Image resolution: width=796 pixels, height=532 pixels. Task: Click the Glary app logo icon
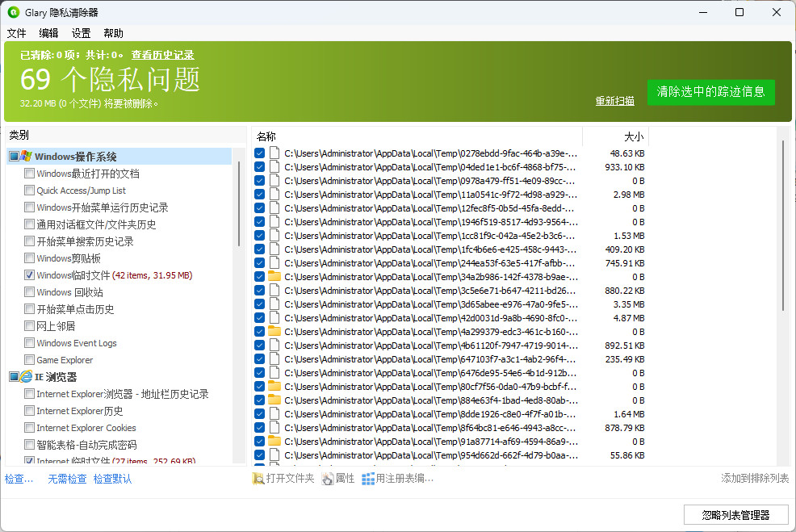tap(14, 12)
